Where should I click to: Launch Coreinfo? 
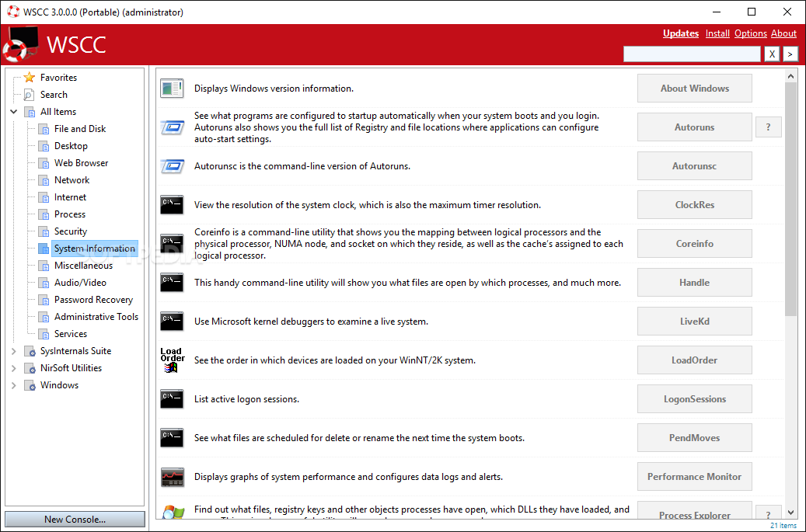coord(694,243)
